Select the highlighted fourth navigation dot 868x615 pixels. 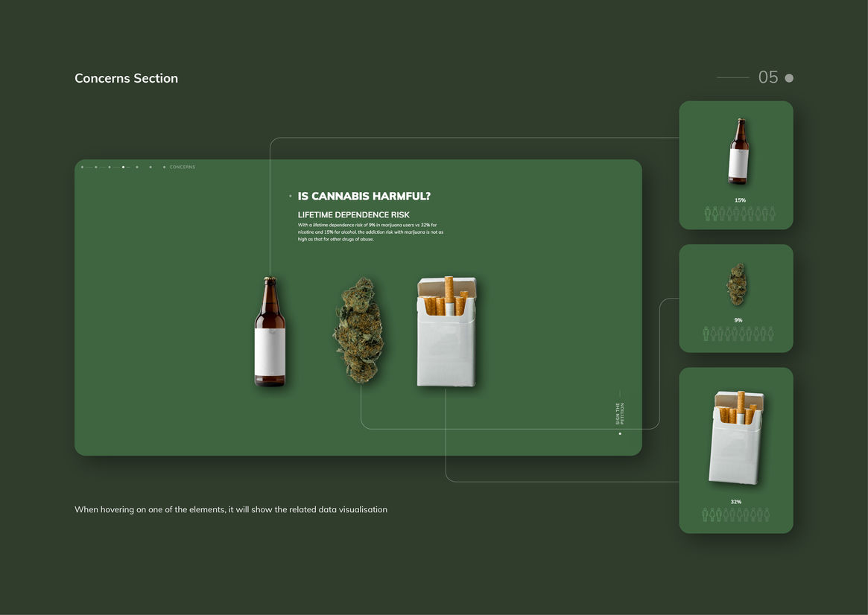click(123, 168)
